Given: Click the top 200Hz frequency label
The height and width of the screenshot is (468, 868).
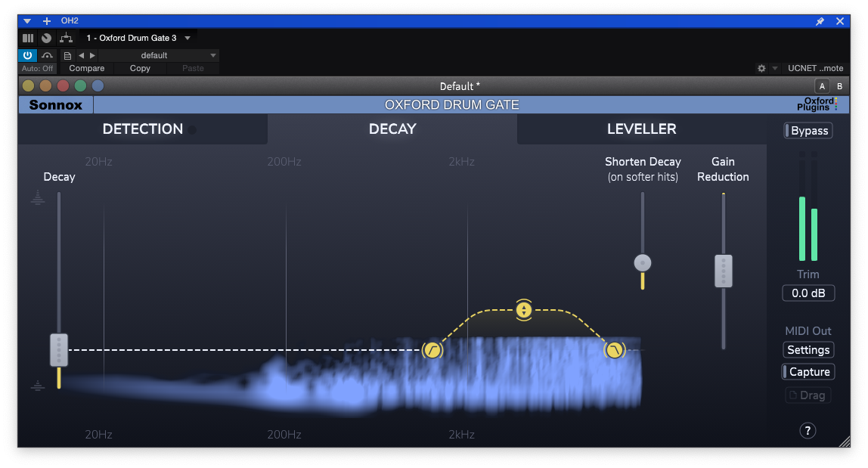Looking at the screenshot, I should coord(284,162).
